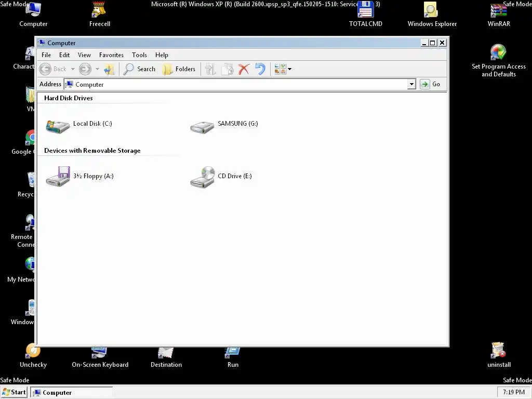Screen dimensions: 532x399
Task: Select the Unchecky desktop icon
Action: pyautogui.click(x=33, y=355)
